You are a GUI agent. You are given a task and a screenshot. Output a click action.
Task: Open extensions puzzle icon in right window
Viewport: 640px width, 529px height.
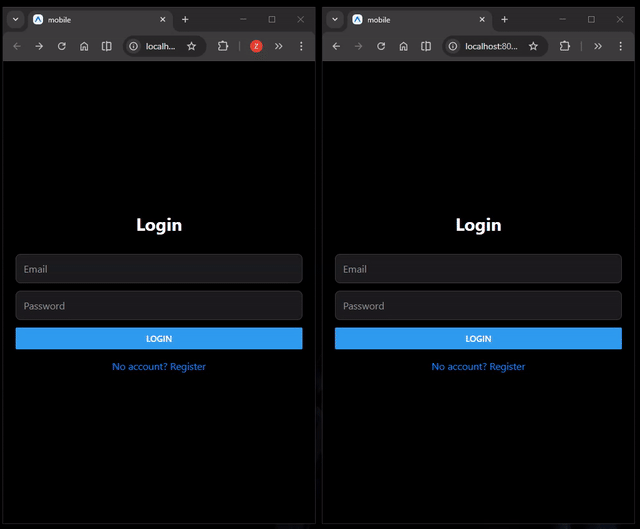(564, 46)
